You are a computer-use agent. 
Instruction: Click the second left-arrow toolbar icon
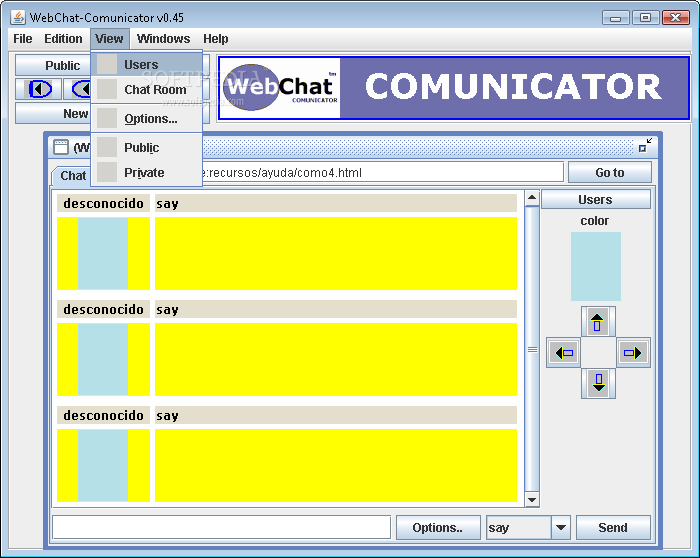point(77,89)
